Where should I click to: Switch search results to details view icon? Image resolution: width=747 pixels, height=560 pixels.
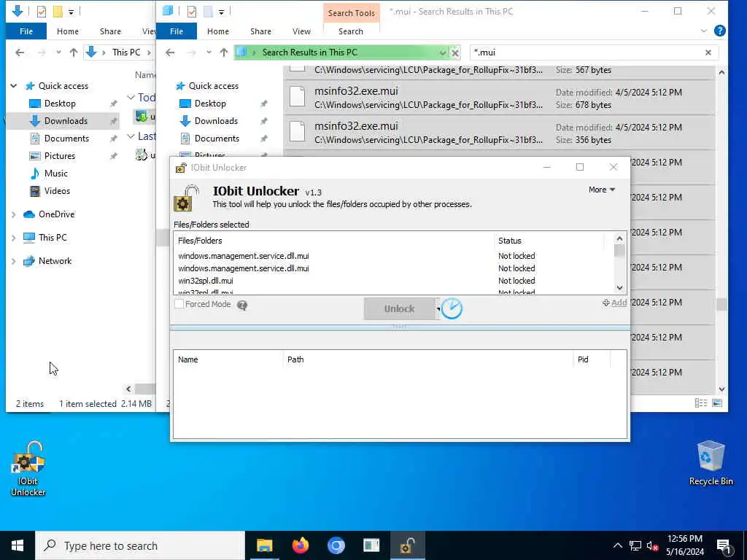pyautogui.click(x=701, y=403)
